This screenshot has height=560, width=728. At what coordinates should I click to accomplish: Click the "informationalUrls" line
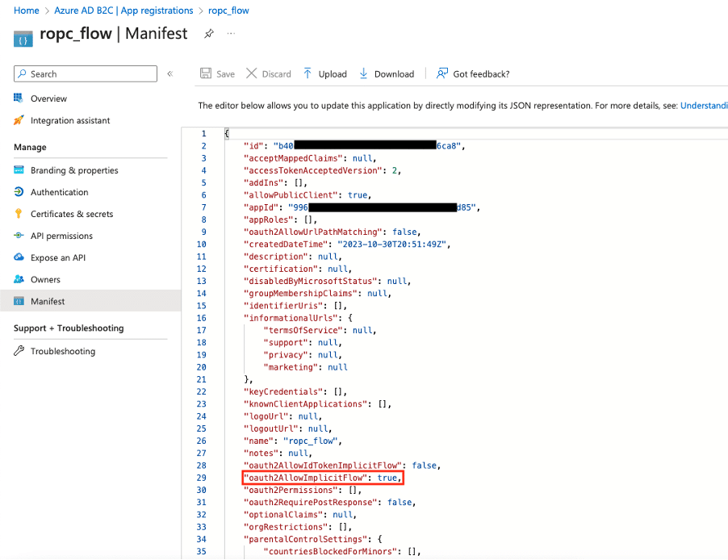pyautogui.click(x=298, y=318)
